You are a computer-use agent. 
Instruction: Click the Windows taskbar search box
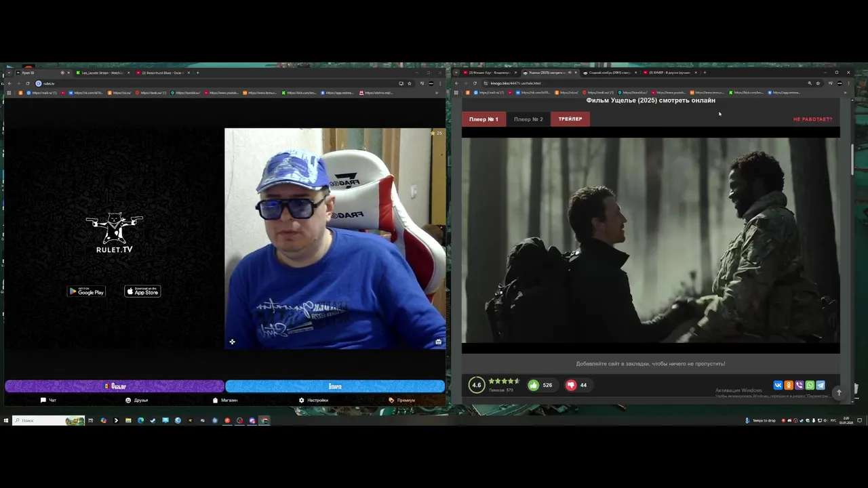point(48,420)
